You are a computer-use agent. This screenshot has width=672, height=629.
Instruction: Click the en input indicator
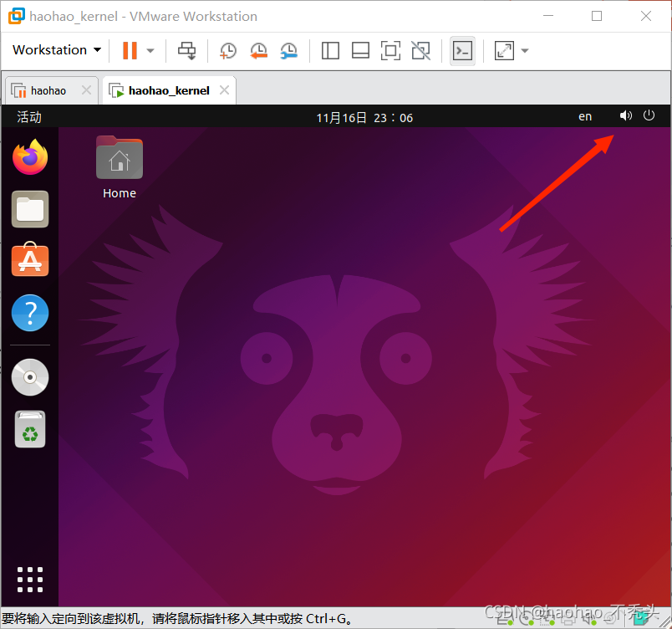585,116
